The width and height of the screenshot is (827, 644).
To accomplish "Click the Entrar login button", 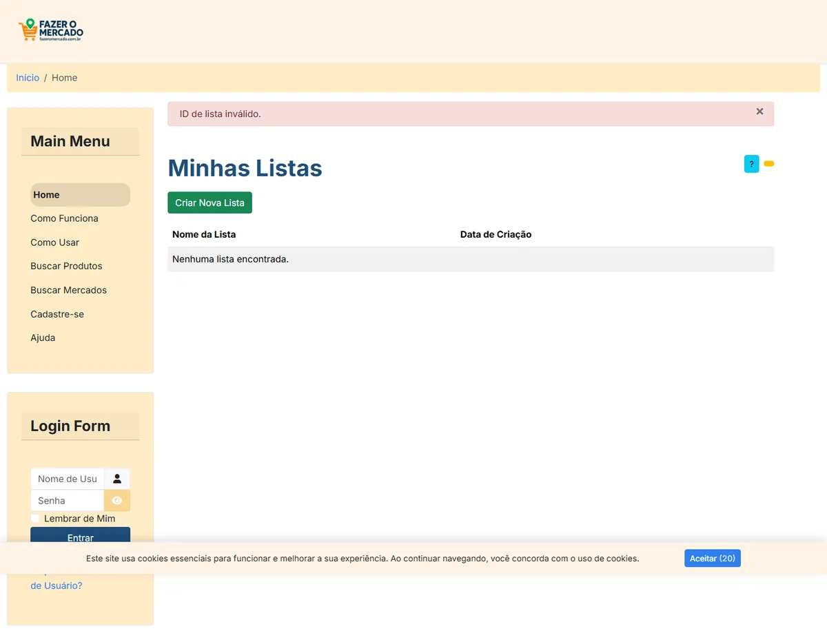I will (80, 536).
